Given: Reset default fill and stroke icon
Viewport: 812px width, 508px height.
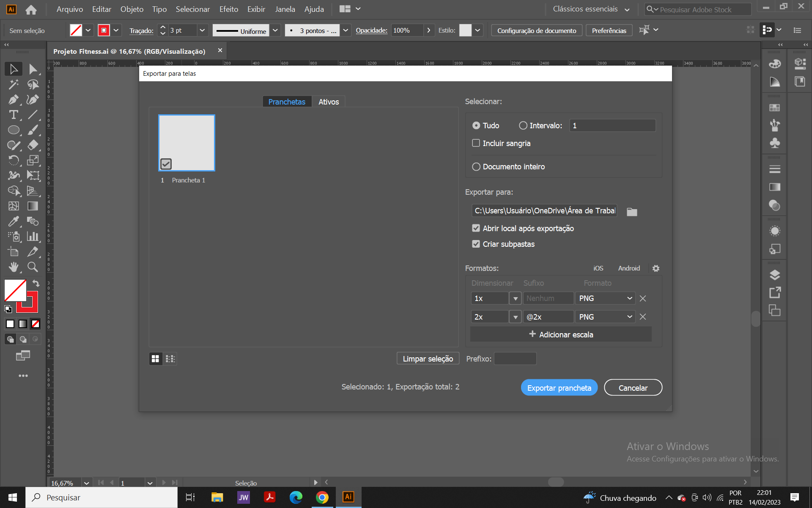Looking at the screenshot, I should 8,309.
